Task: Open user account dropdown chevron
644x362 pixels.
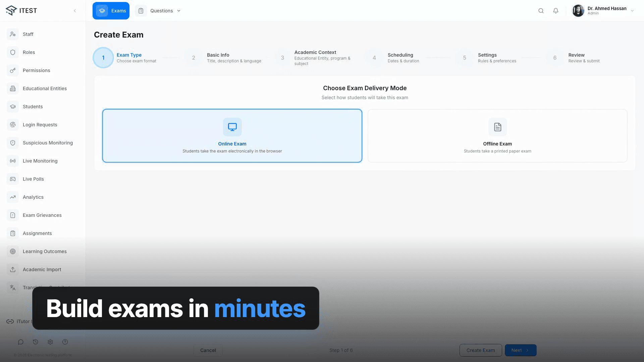Action: [x=632, y=11]
